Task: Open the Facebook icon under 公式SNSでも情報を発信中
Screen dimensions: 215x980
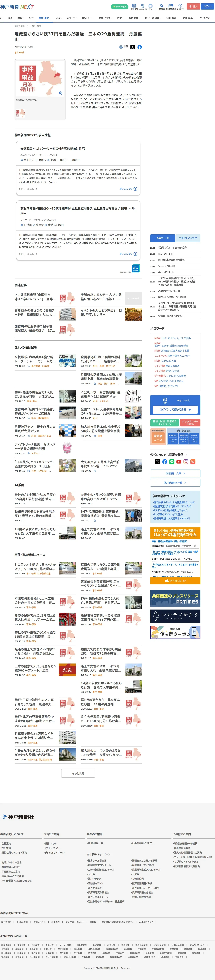Action: pos(165,462)
